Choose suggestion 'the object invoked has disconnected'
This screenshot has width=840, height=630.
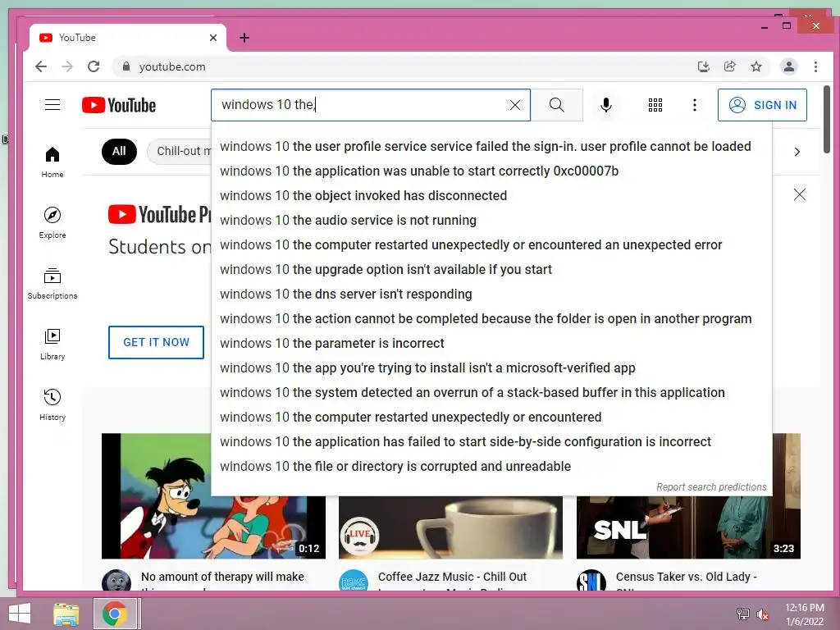tap(492, 195)
